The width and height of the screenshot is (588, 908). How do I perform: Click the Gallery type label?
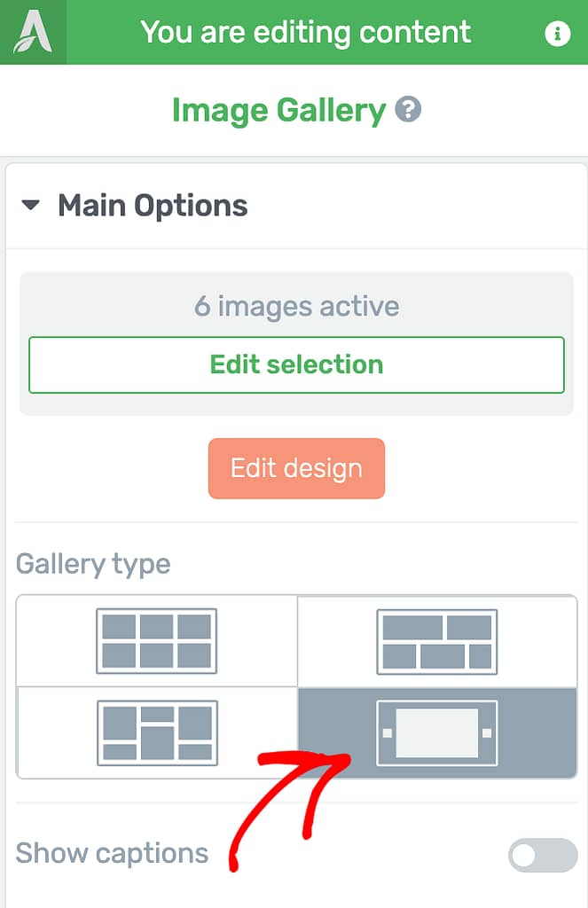93,565
